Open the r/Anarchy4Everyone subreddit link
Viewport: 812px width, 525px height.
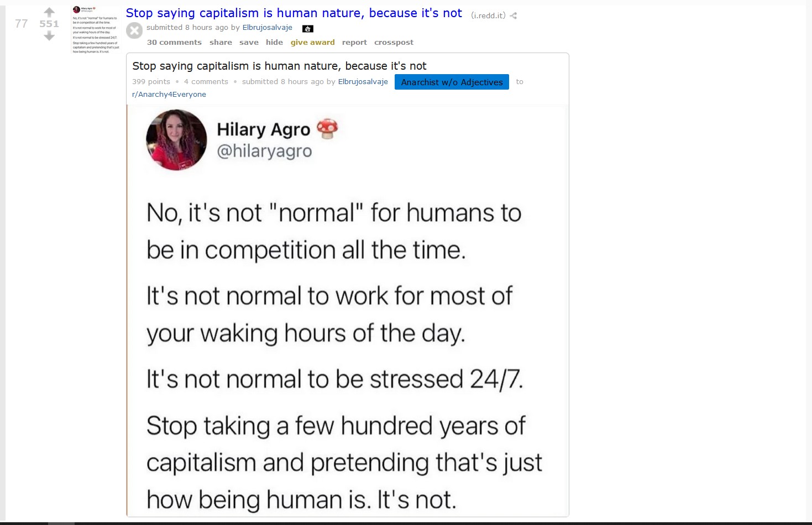169,94
